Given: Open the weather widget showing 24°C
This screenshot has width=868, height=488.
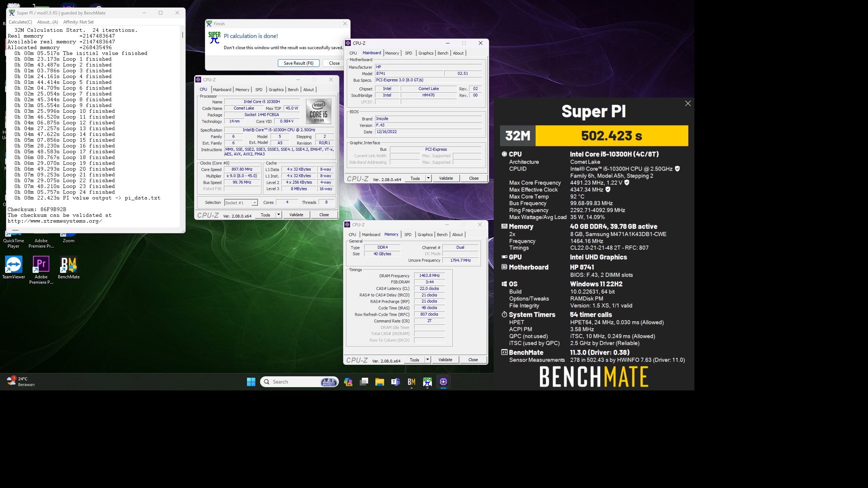Looking at the screenshot, I should (x=21, y=381).
